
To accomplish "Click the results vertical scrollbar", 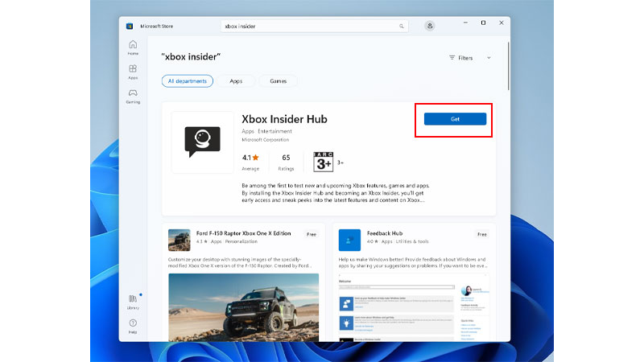I will 508,66.
